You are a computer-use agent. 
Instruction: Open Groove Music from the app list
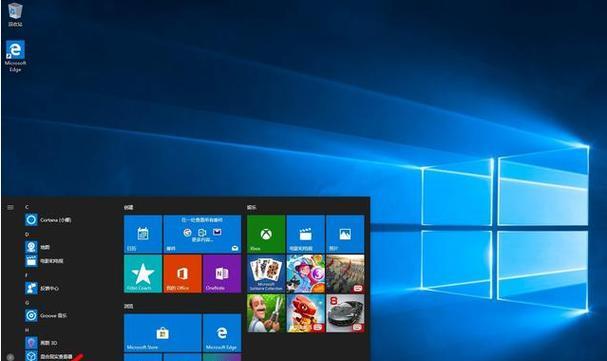tap(46, 315)
